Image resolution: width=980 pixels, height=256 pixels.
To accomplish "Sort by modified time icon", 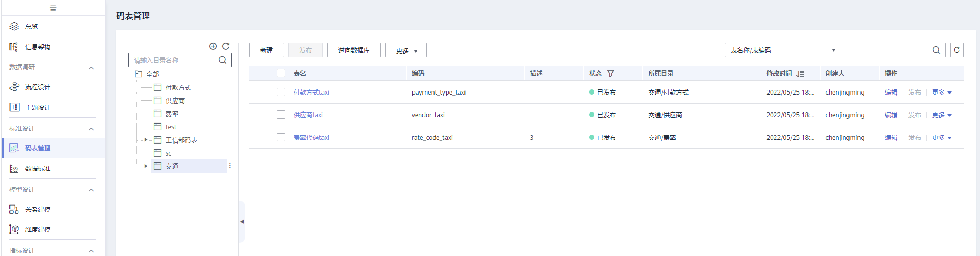I will coord(801,74).
